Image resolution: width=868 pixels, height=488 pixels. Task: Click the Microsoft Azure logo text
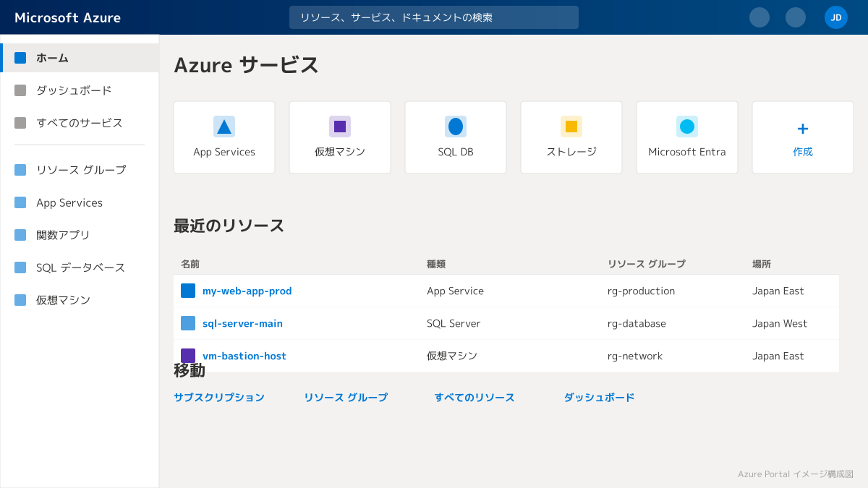pos(68,17)
